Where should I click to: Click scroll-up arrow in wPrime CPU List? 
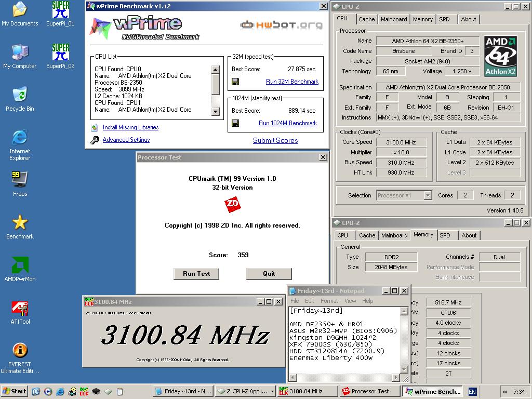point(216,70)
